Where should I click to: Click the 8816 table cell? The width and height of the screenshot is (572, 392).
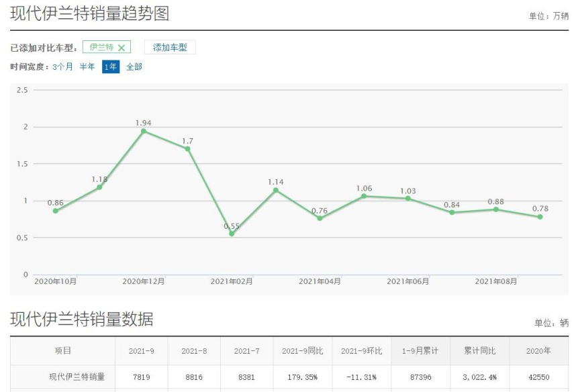[194, 377]
